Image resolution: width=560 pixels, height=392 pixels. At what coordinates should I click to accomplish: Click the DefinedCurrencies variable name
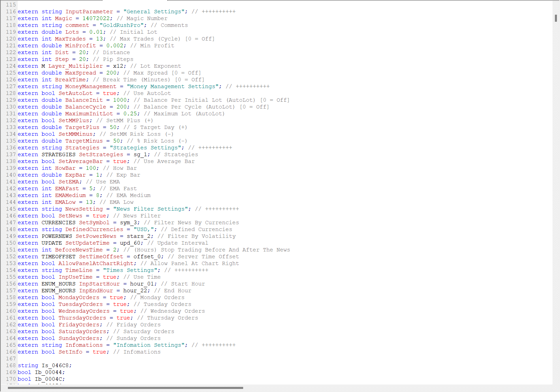94,229
